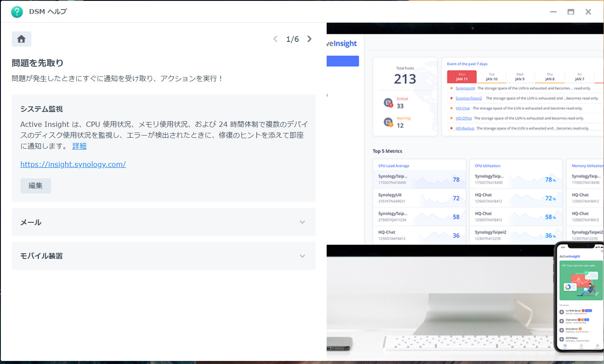The image size is (604, 364).
Task: Open the 詳細 link
Action: pos(79,146)
